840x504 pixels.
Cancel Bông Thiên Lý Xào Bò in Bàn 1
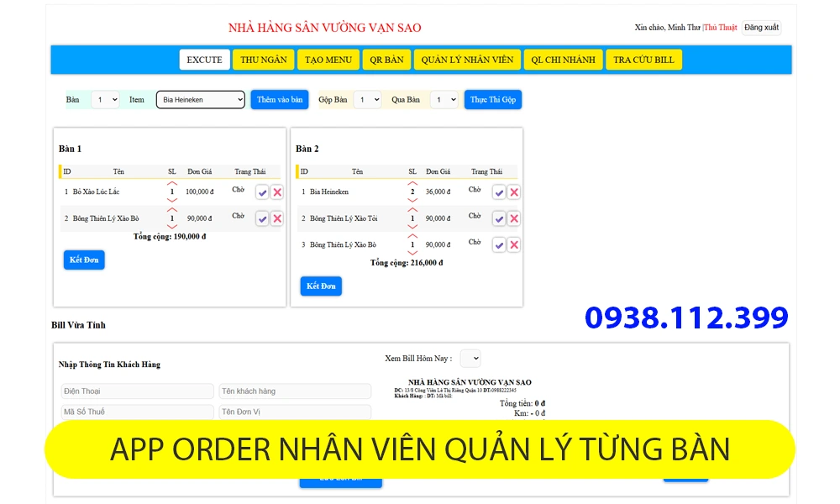pos(276,218)
